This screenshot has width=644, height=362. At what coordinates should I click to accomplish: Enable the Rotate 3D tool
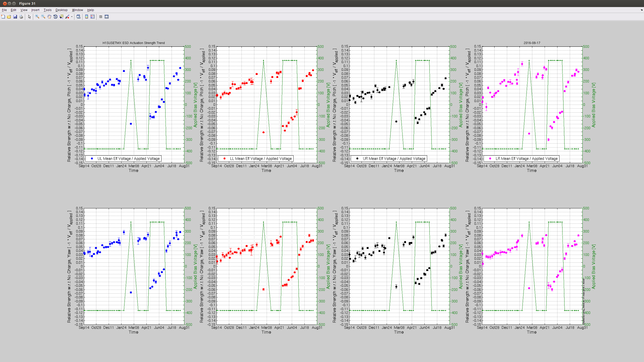tap(55, 17)
